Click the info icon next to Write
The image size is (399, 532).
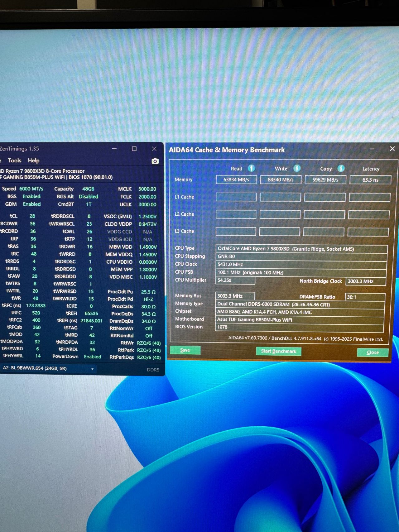tap(297, 168)
